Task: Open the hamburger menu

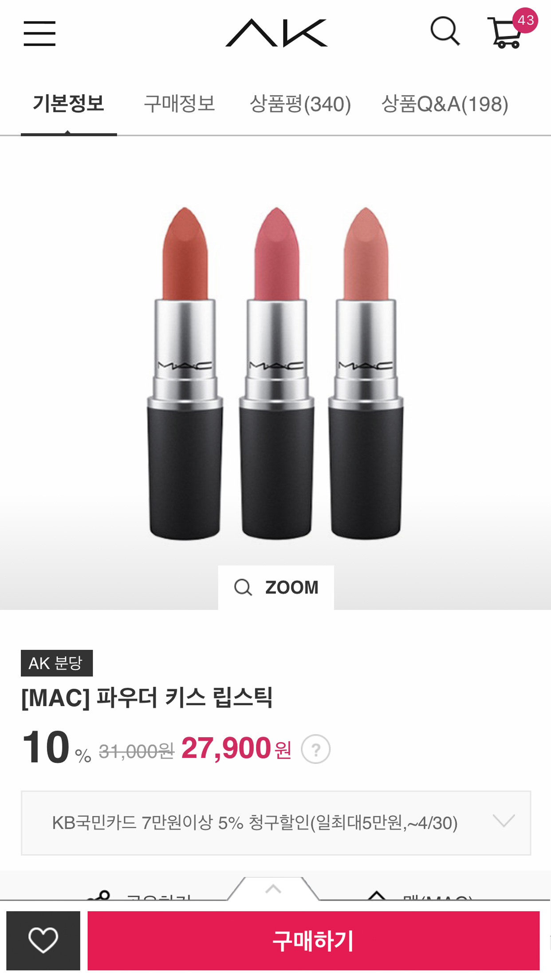Action: (39, 33)
